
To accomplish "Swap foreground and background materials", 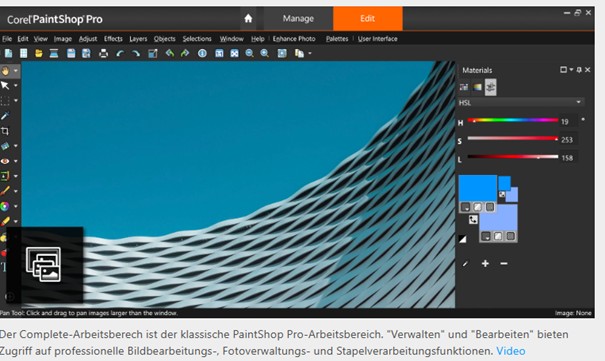I will pyautogui.click(x=473, y=220).
